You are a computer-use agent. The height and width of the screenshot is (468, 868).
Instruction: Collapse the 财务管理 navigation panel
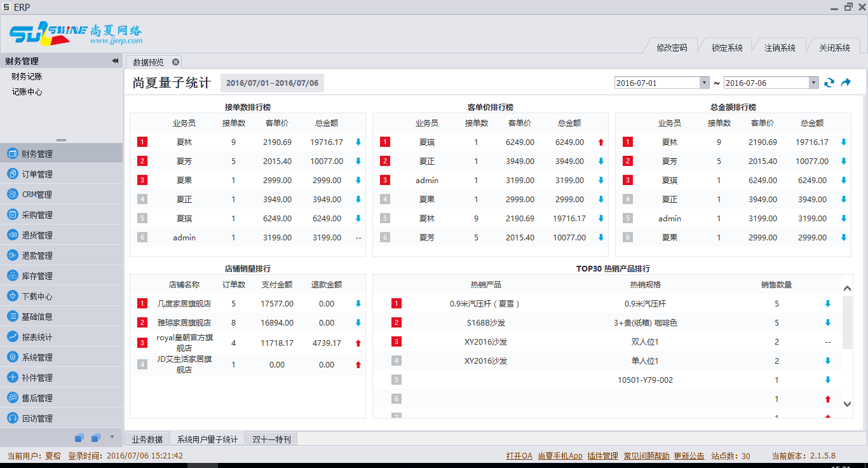click(x=115, y=61)
